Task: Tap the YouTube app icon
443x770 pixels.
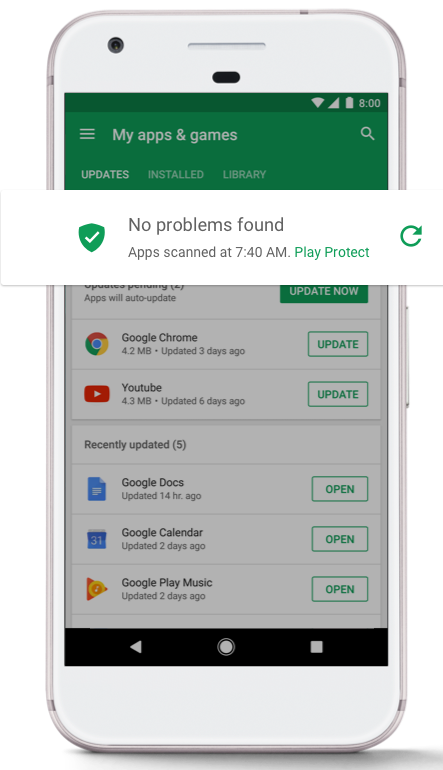Action: 97,394
